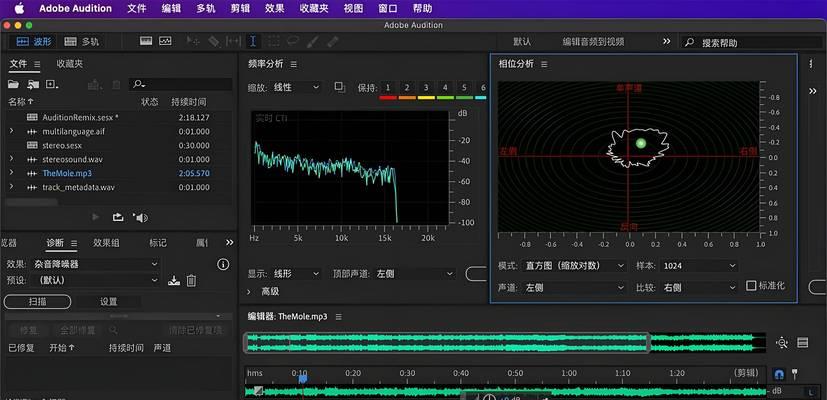Screen dimensions: 827x400
Task: Select the Razor tool
Action: point(213,41)
